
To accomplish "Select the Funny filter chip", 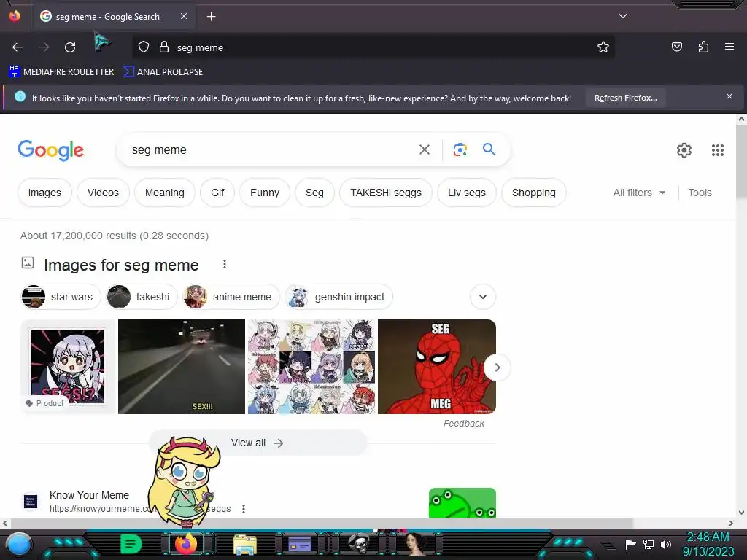I will tap(264, 192).
